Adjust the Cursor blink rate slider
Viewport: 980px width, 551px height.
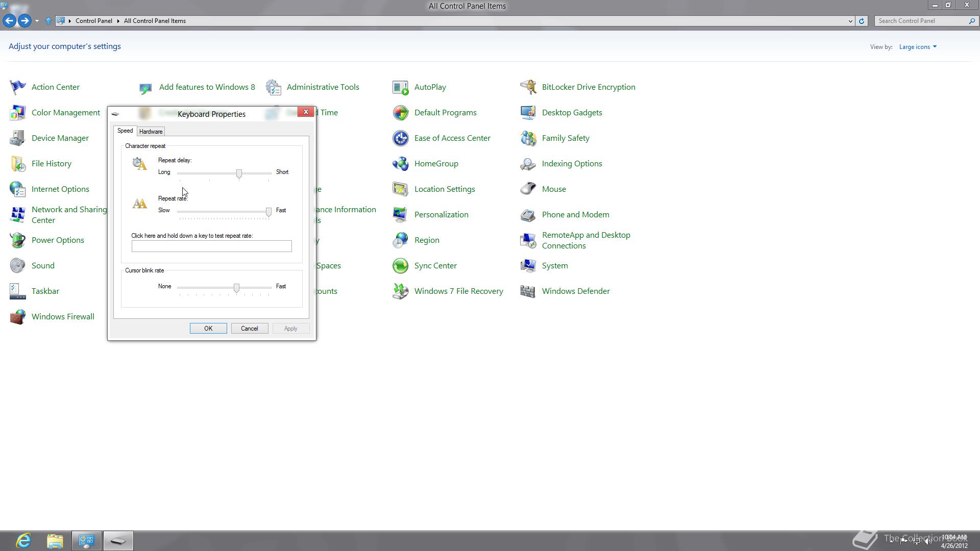(236, 288)
